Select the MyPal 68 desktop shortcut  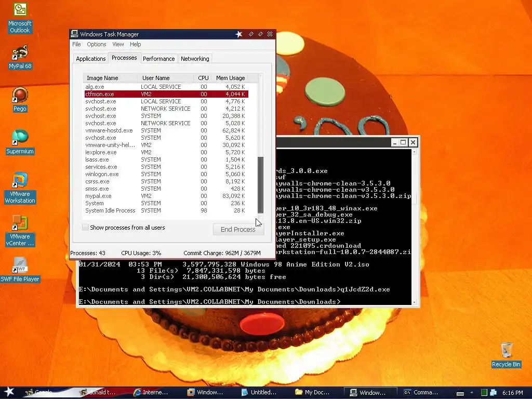tap(20, 57)
